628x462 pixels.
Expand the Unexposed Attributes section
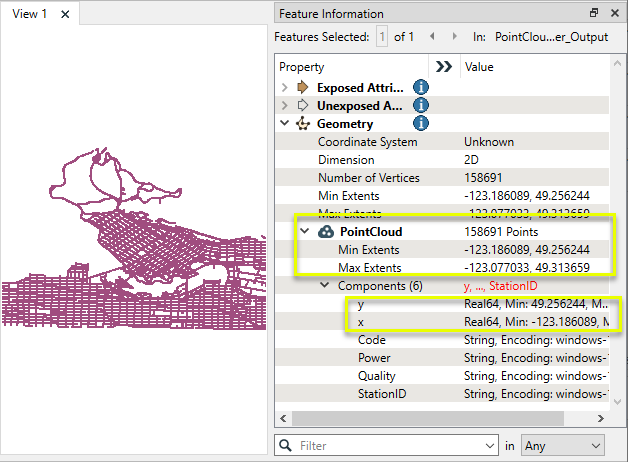284,106
